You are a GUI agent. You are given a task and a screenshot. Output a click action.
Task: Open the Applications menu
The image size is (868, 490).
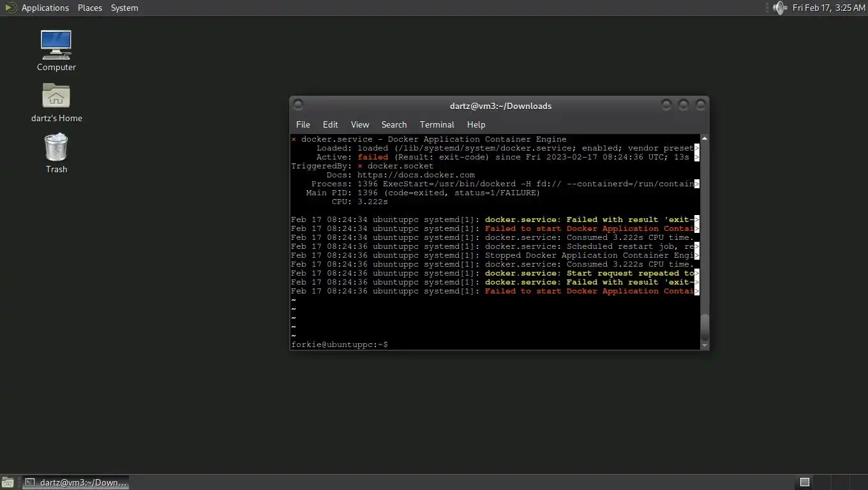(x=45, y=8)
